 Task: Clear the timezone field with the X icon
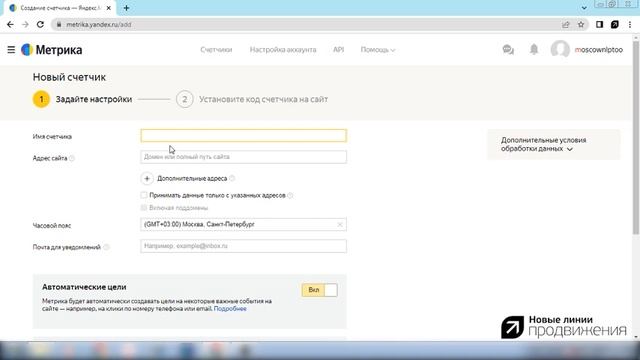click(340, 224)
